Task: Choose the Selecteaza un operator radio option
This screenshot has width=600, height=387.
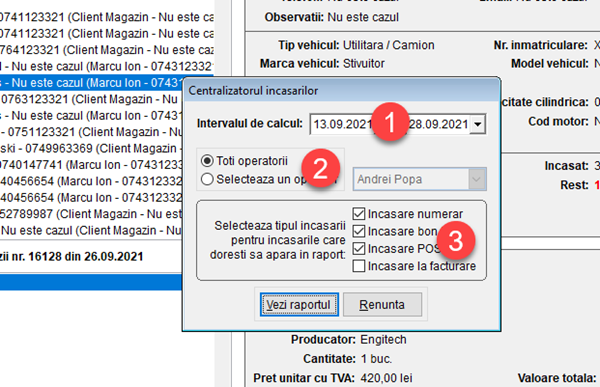Action: [207, 179]
